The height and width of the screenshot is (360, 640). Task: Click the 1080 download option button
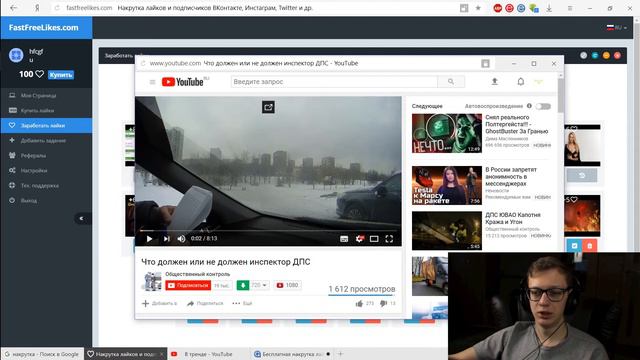pyautogui.click(x=288, y=285)
